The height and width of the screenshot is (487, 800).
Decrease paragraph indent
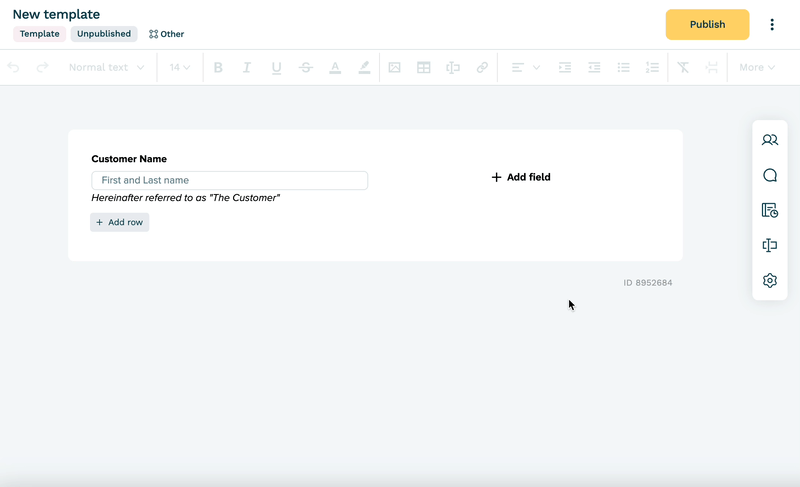coord(594,67)
